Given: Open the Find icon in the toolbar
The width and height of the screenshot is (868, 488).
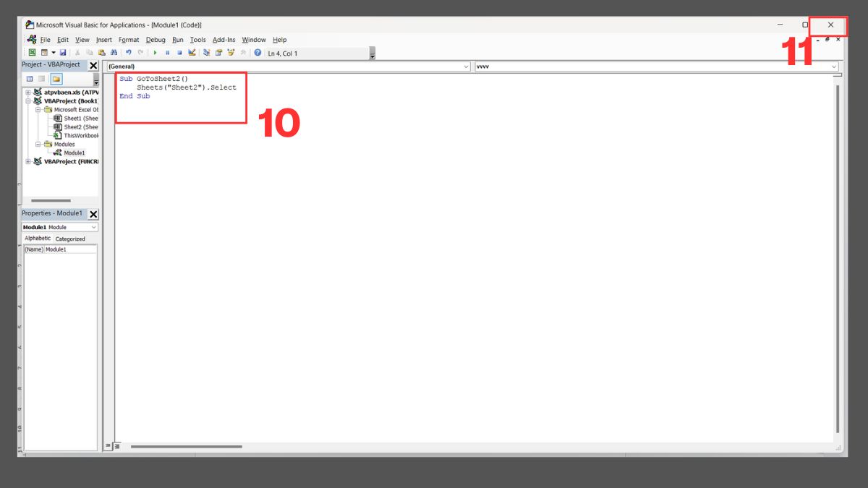Looking at the screenshot, I should tap(114, 52).
